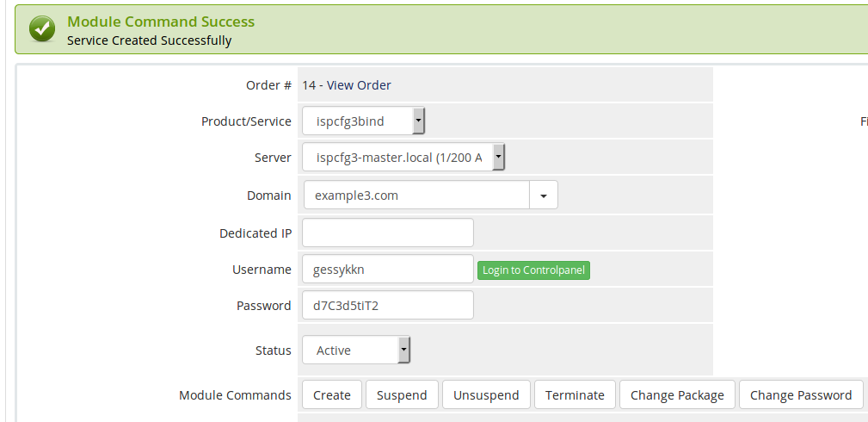The image size is (868, 422).
Task: Click the Terminate module command
Action: tap(575, 394)
